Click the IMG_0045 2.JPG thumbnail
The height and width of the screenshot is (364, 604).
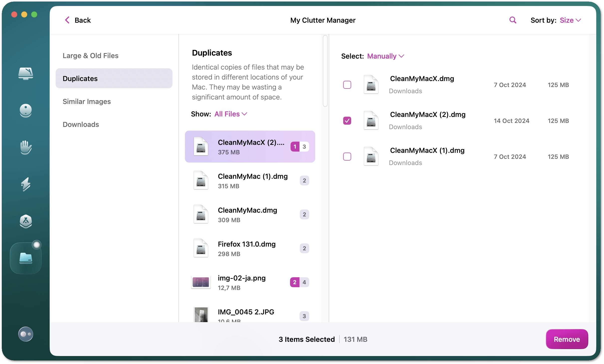point(201,315)
